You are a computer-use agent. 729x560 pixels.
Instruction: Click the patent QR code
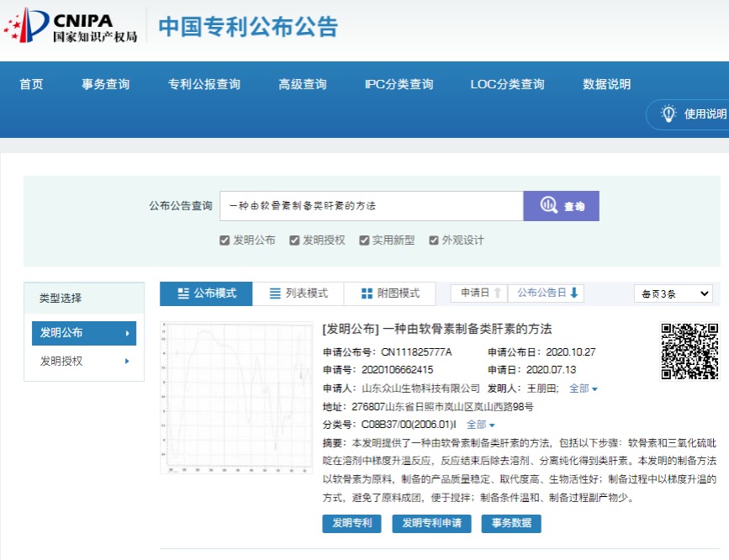689,351
